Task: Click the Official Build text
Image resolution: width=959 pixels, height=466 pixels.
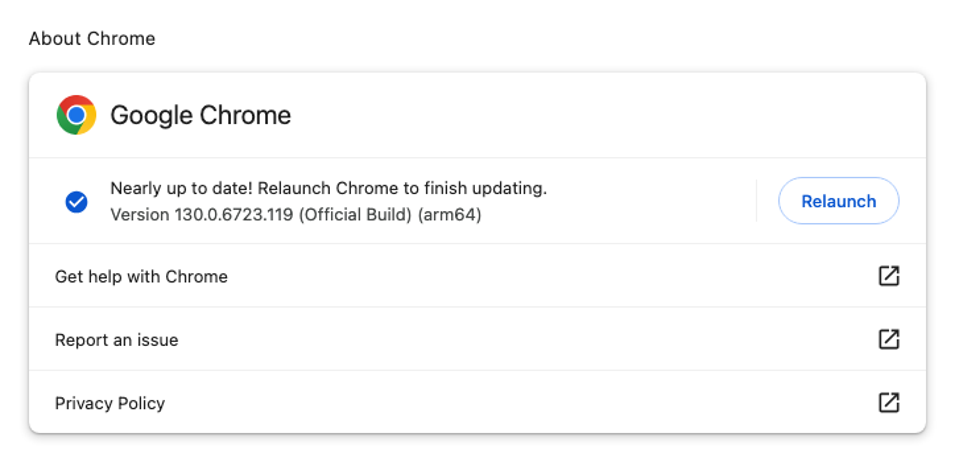Action: 355,215
